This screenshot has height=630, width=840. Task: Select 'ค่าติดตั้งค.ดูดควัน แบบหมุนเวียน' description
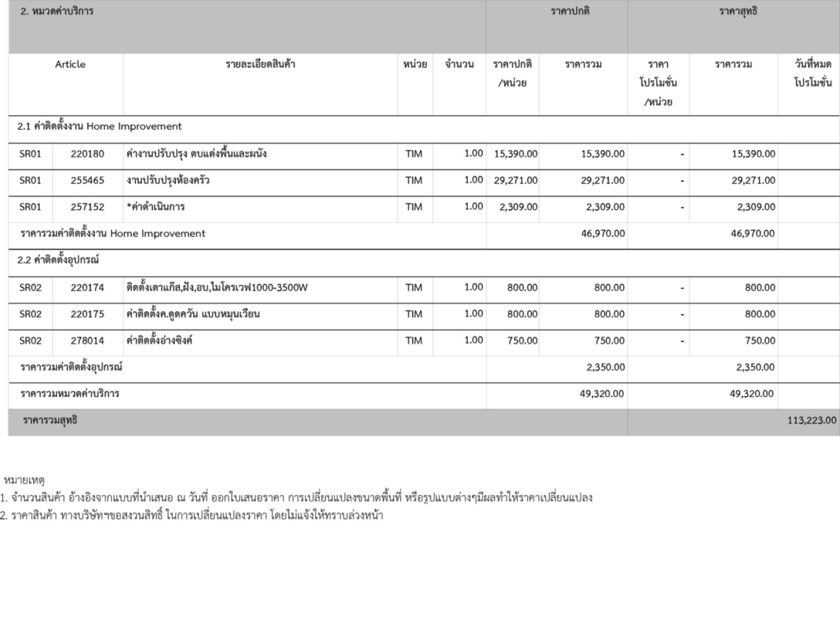pyautogui.click(x=193, y=314)
